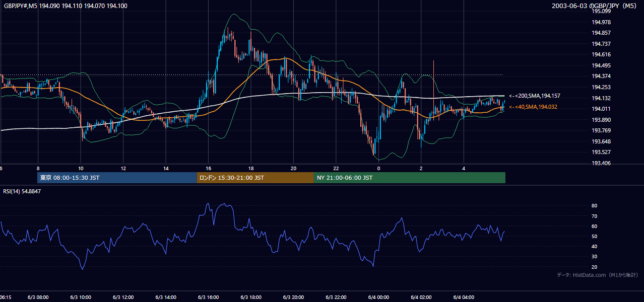
Task: Click the '6/4 04:00' bottom time label
Action: pos(464,297)
